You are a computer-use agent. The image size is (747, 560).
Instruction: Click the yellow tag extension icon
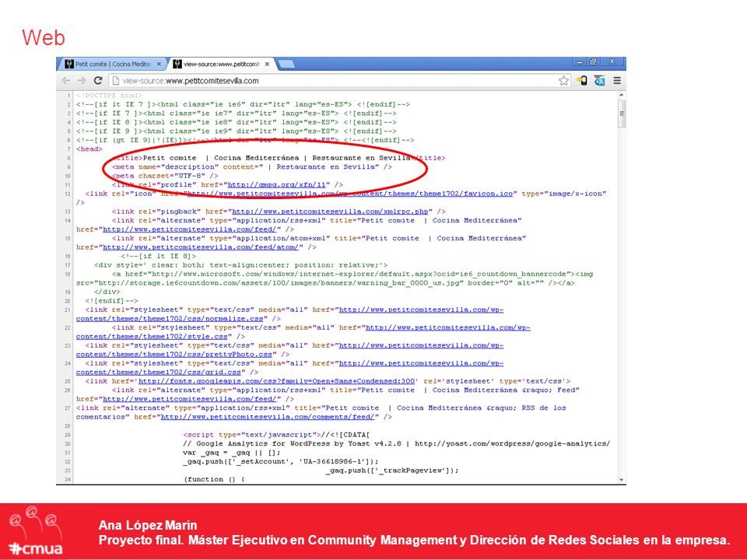tap(582, 80)
